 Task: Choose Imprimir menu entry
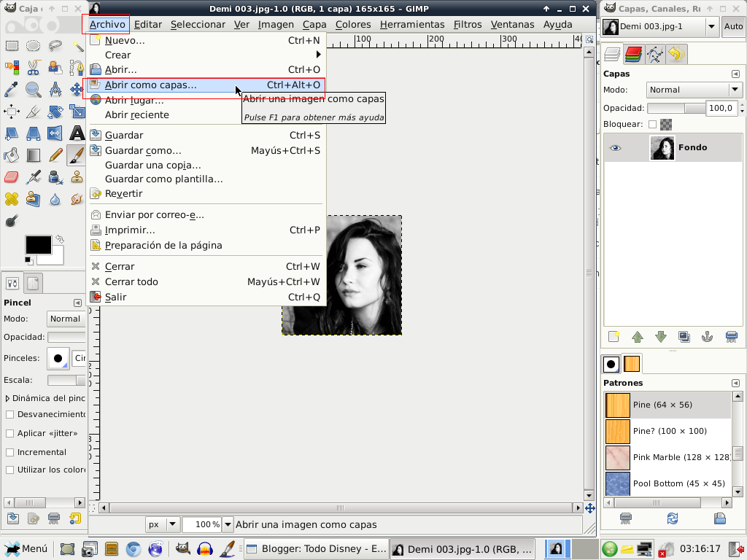(x=206, y=230)
